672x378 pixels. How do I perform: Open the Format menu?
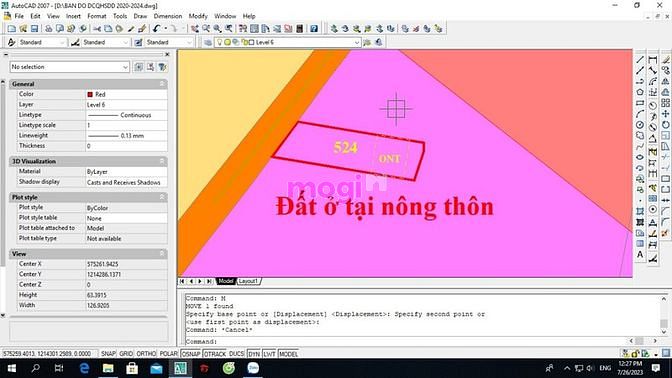[x=97, y=16]
